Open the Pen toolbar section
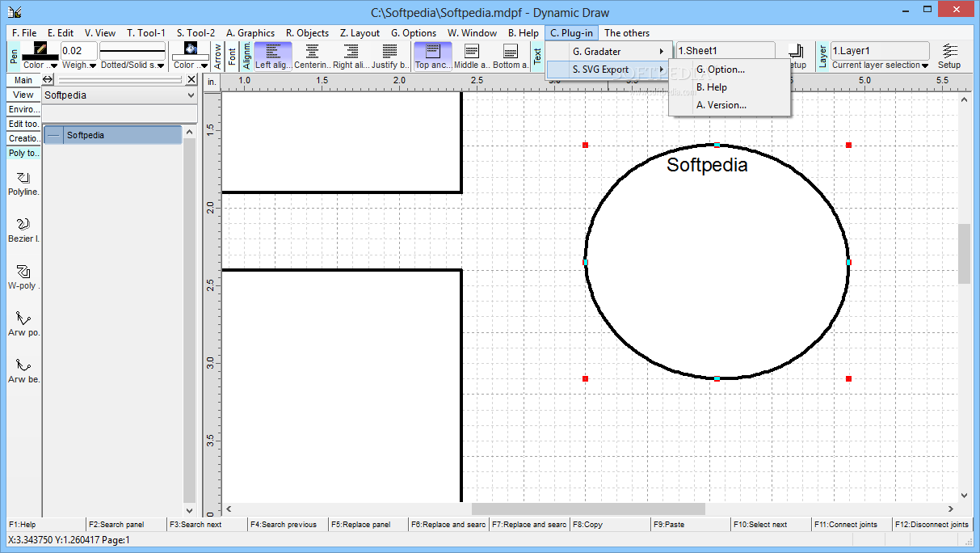The image size is (980, 553). coord(14,56)
